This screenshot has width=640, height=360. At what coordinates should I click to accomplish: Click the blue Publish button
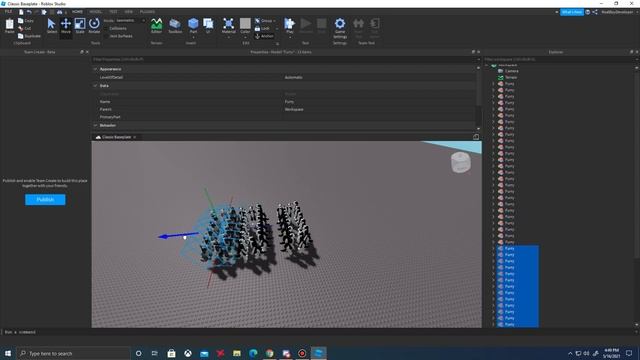45,200
